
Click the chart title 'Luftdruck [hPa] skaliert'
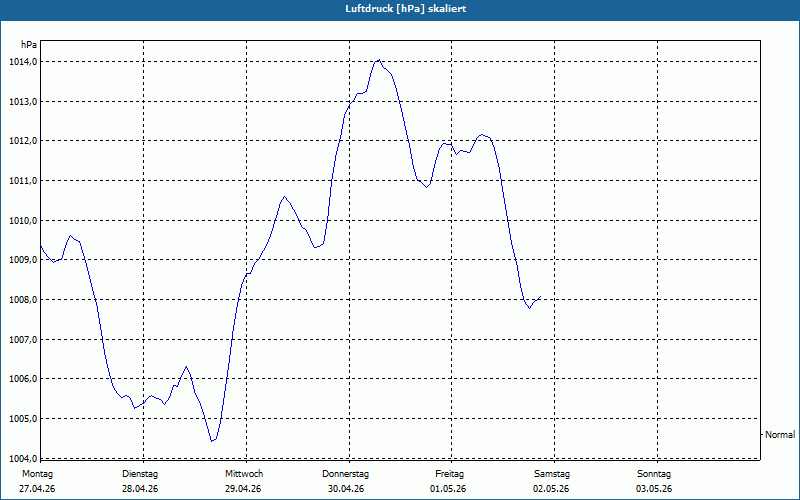406,9
